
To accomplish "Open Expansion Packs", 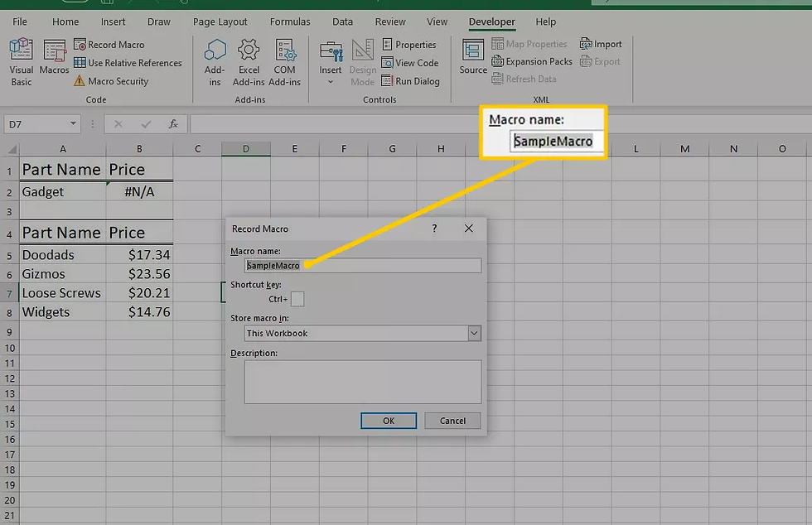I will 532,61.
